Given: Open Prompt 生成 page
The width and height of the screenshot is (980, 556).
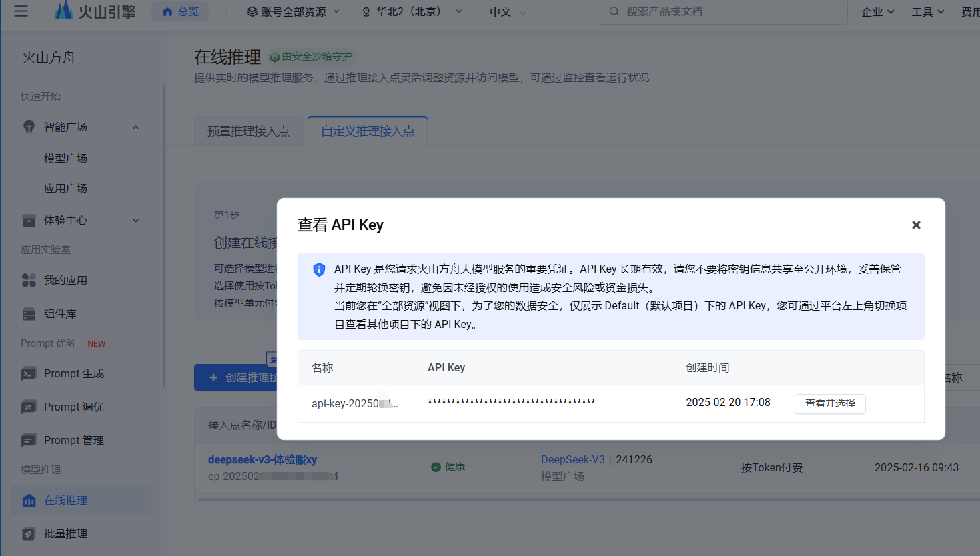Looking at the screenshot, I should pyautogui.click(x=74, y=373).
